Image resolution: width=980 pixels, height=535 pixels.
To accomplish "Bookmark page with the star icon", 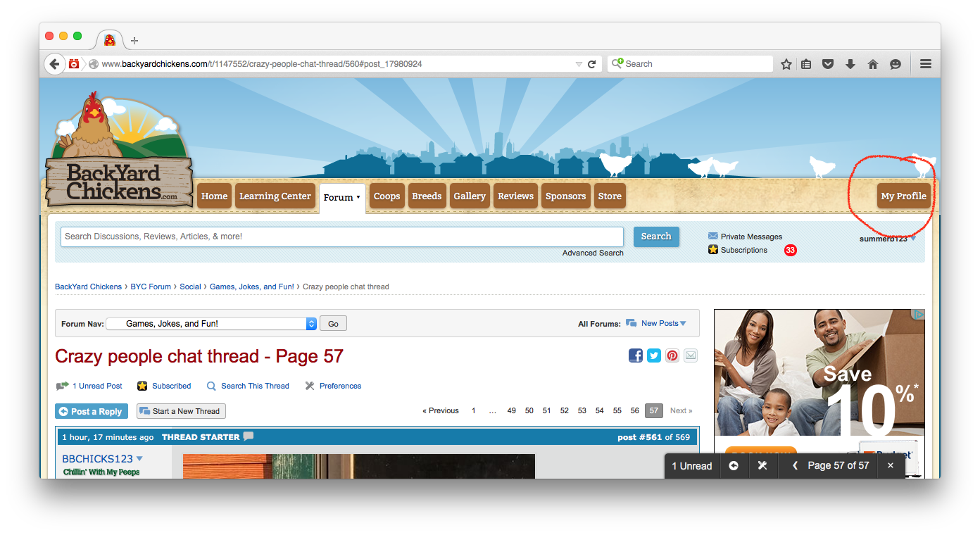I will [786, 64].
